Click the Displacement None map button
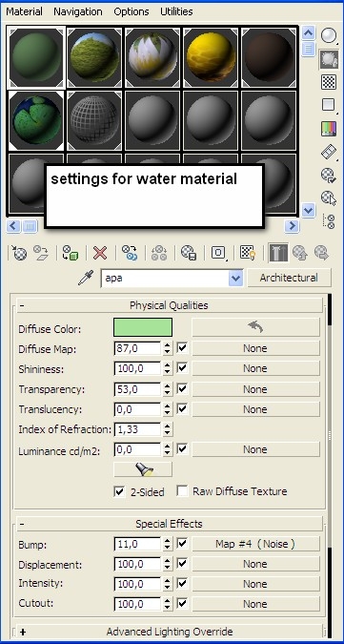This screenshot has width=344, height=644. coord(255,564)
